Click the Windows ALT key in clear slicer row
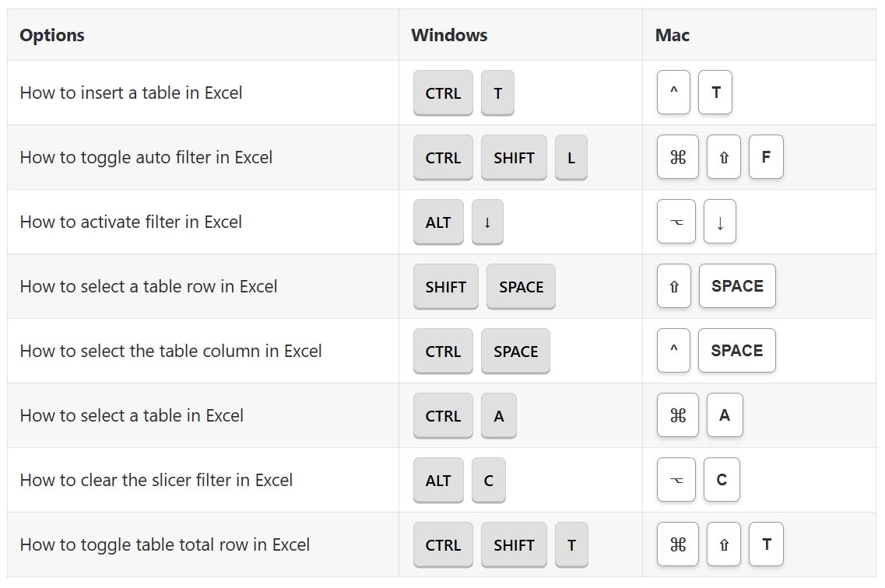This screenshot has width=885, height=588. [x=438, y=480]
